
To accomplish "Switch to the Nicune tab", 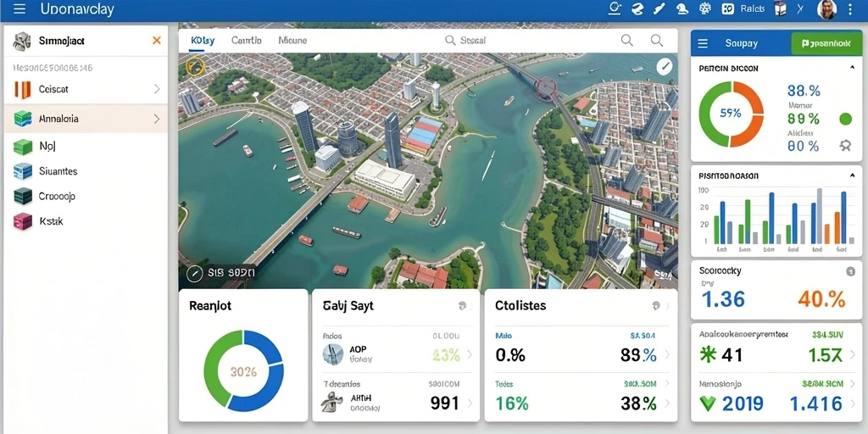I will [292, 41].
